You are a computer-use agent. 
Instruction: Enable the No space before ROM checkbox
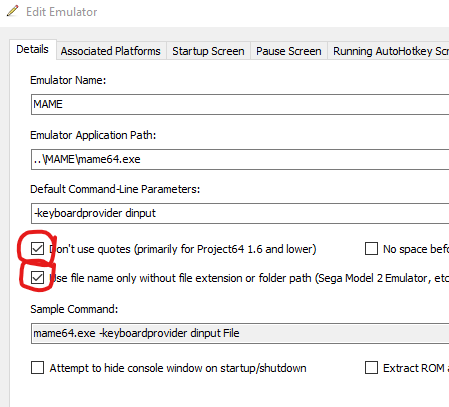point(371,249)
